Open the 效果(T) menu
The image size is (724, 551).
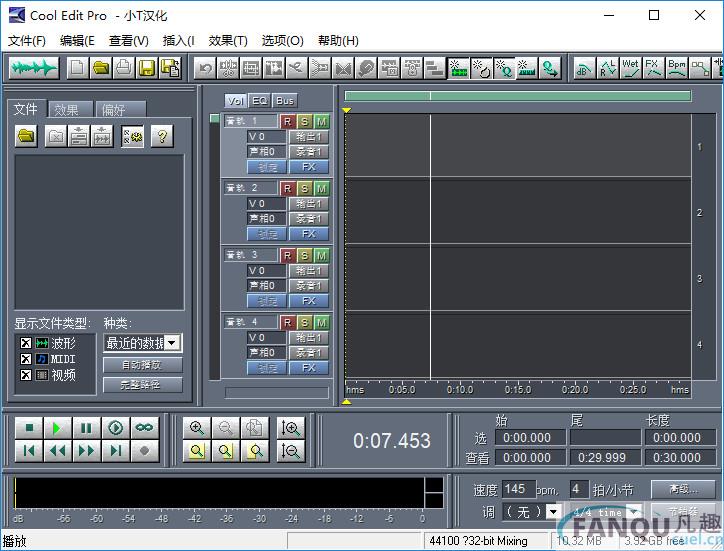(x=228, y=41)
